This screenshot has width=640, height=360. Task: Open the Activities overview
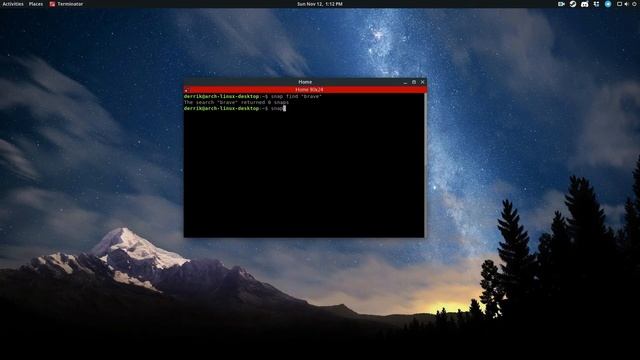(x=13, y=4)
